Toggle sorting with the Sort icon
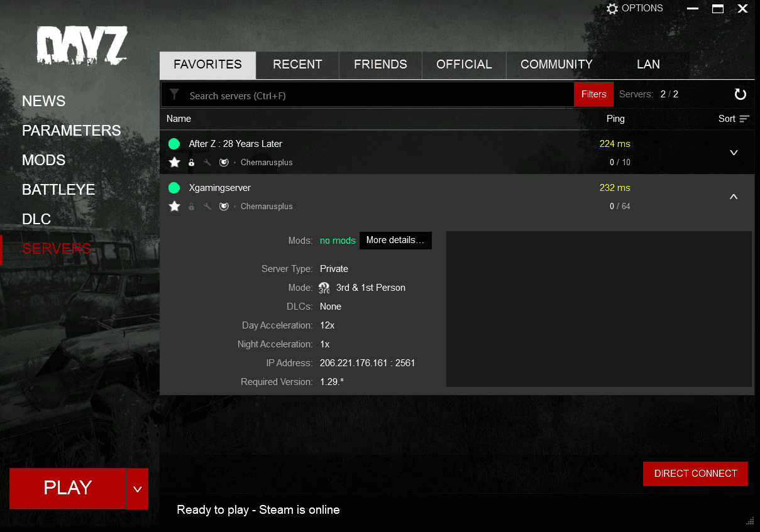The width and height of the screenshot is (760, 532). pos(744,119)
